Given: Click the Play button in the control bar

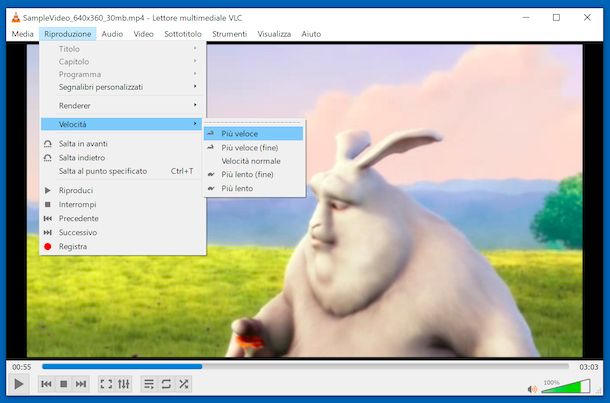Looking at the screenshot, I should pos(18,384).
